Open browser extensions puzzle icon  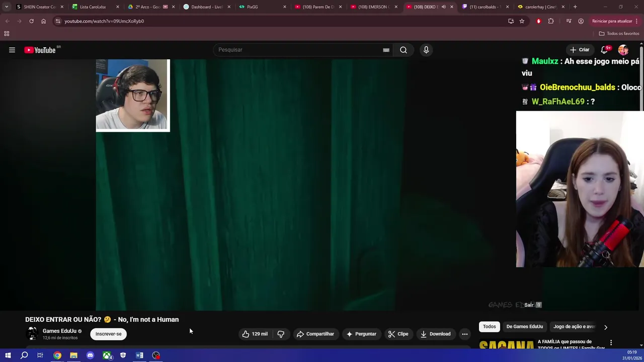[x=551, y=21]
